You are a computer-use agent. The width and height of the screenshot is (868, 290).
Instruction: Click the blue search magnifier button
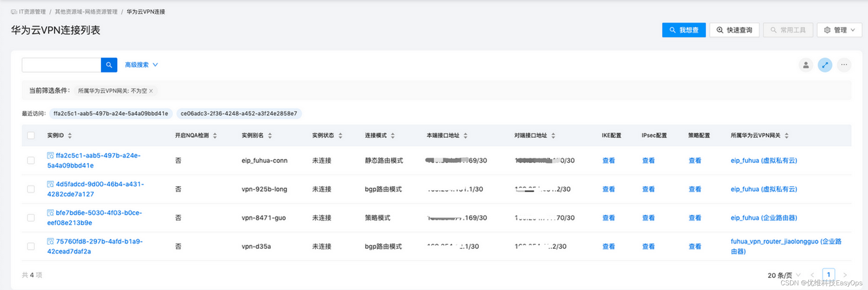click(x=109, y=65)
